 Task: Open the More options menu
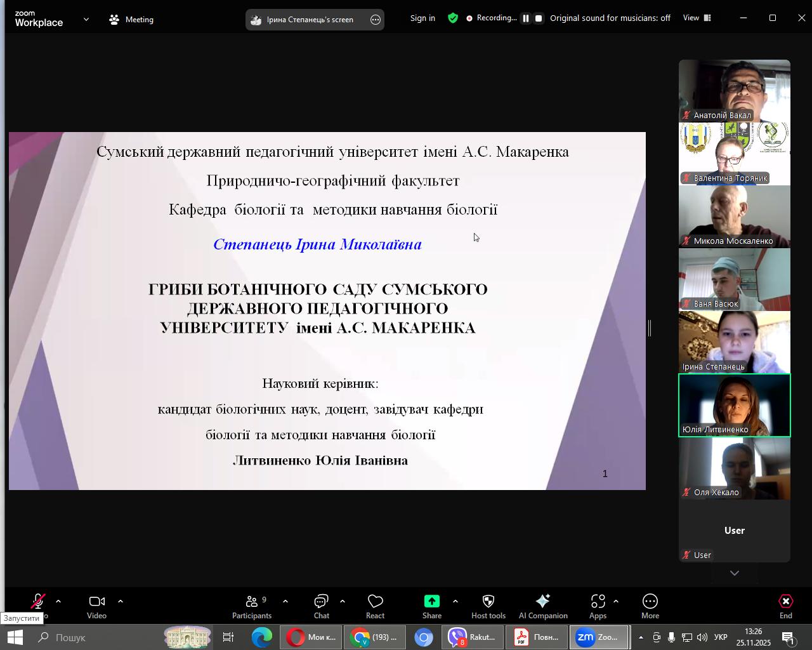pos(650,606)
